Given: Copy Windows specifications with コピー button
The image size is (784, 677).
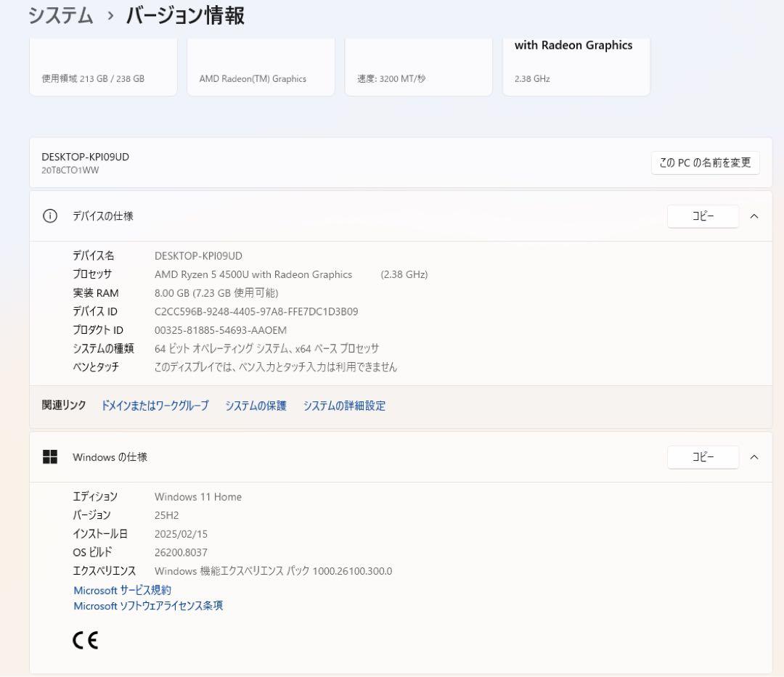Looking at the screenshot, I should [703, 456].
